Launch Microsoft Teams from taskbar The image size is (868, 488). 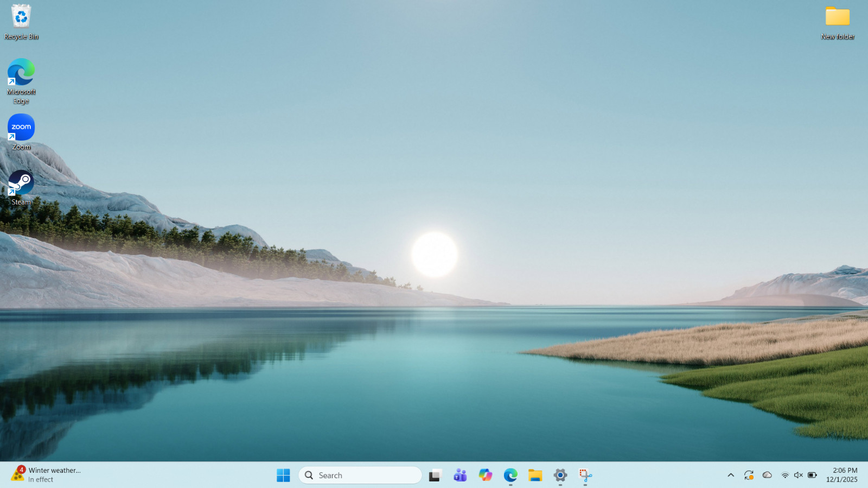(460, 476)
